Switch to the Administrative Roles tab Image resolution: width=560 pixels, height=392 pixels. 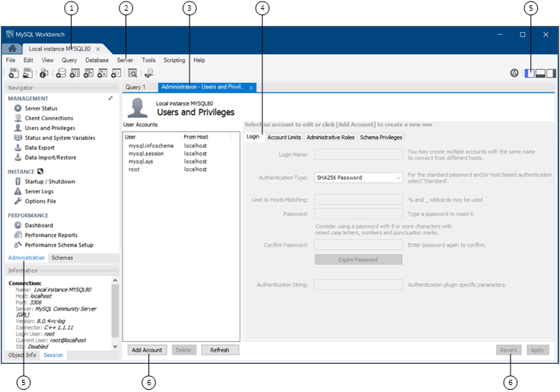330,137
